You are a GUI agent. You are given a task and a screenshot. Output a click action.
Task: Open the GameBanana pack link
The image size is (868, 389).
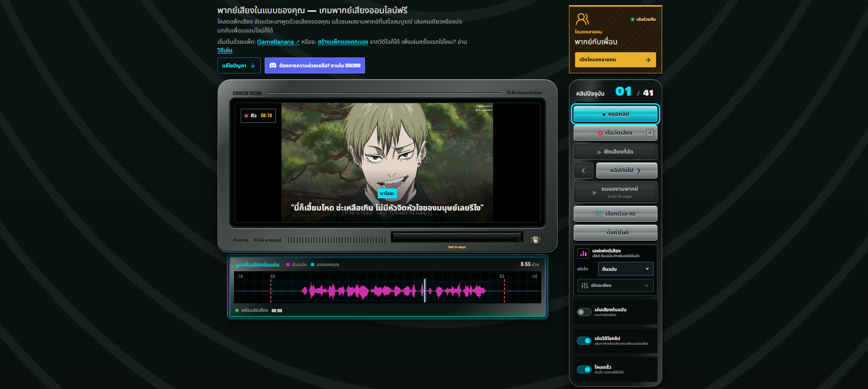pyautogui.click(x=278, y=42)
